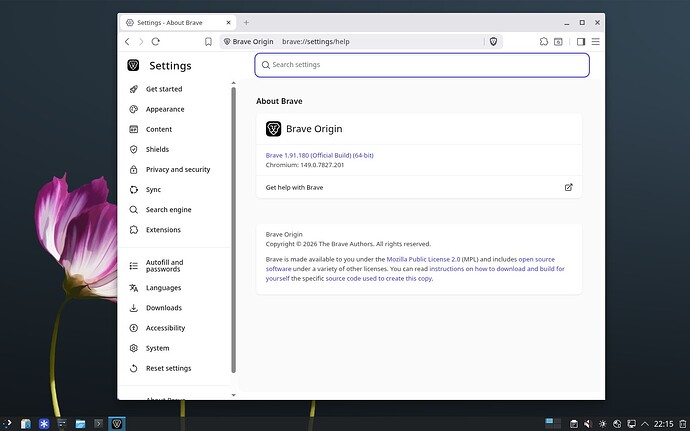Click the Downloads arrow icon
The height and width of the screenshot is (431, 690).
click(x=133, y=308)
